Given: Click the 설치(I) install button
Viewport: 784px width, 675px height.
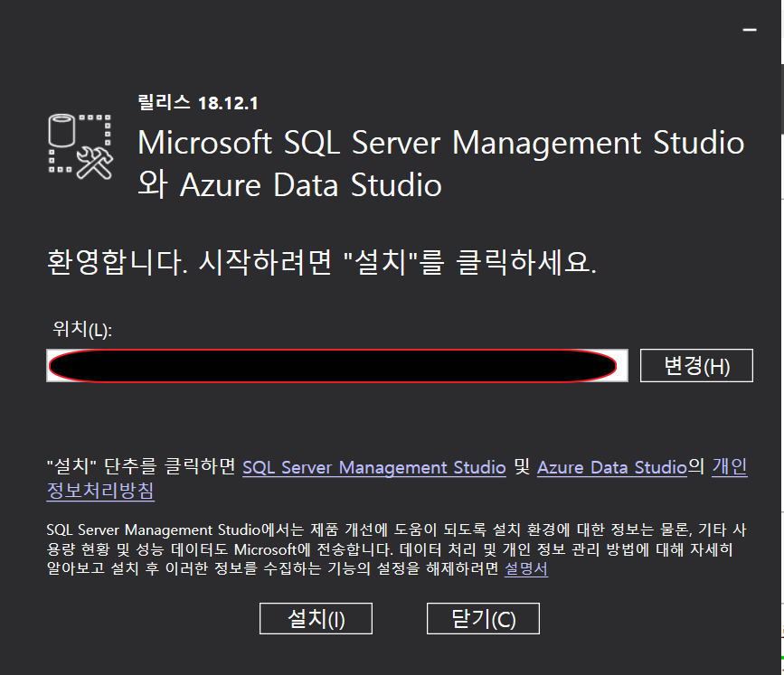Looking at the screenshot, I should click(x=316, y=619).
